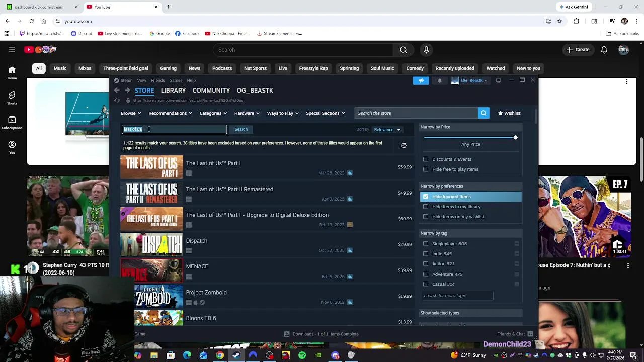644x362 pixels.
Task: Check the Indie tag filter
Action: click(x=426, y=254)
